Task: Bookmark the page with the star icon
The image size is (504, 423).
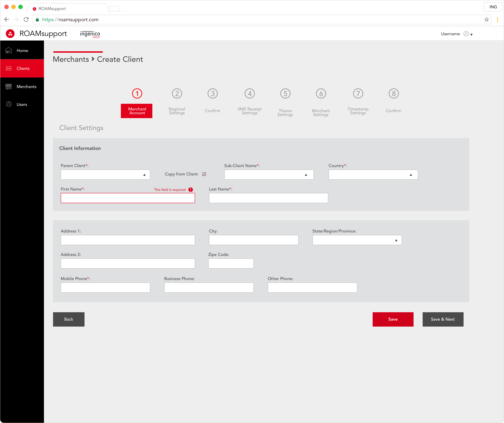Action: (x=487, y=20)
